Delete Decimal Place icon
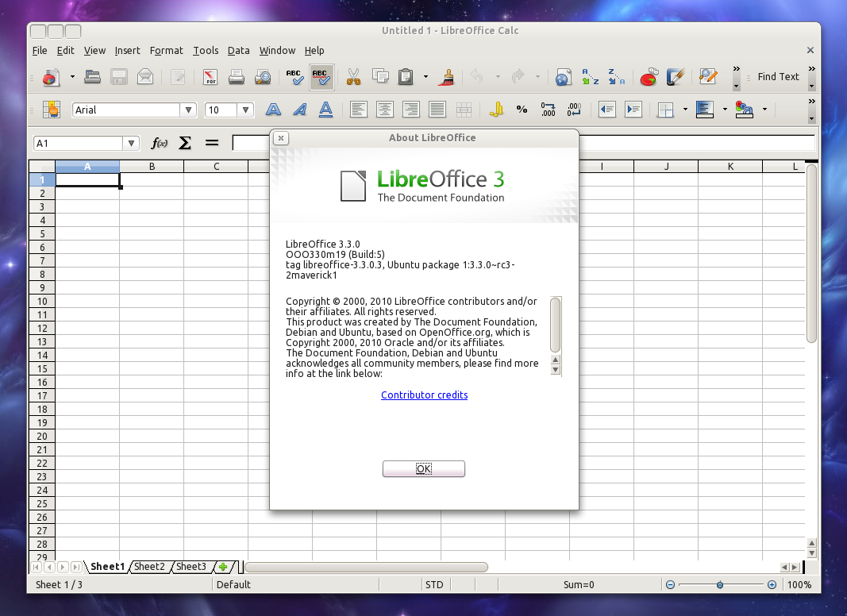This screenshot has height=616, width=847. pyautogui.click(x=574, y=110)
